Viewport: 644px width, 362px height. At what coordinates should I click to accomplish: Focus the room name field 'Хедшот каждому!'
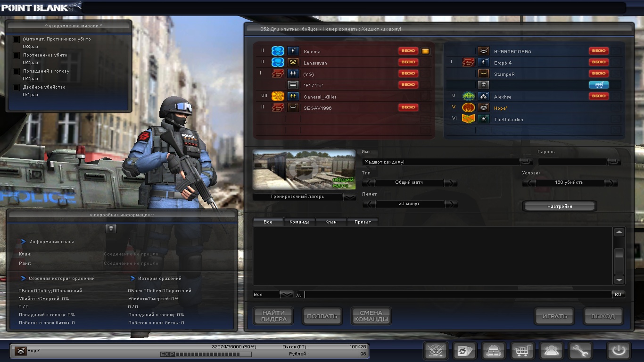(441, 162)
